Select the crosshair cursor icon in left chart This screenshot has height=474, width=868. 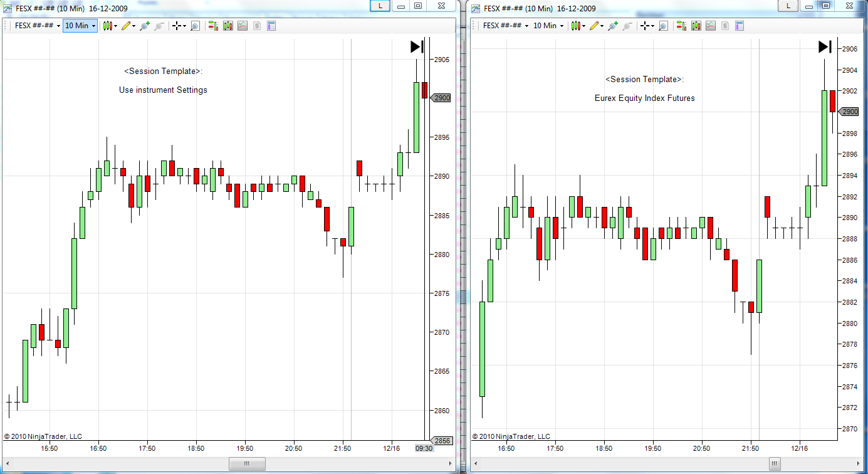[x=177, y=26]
